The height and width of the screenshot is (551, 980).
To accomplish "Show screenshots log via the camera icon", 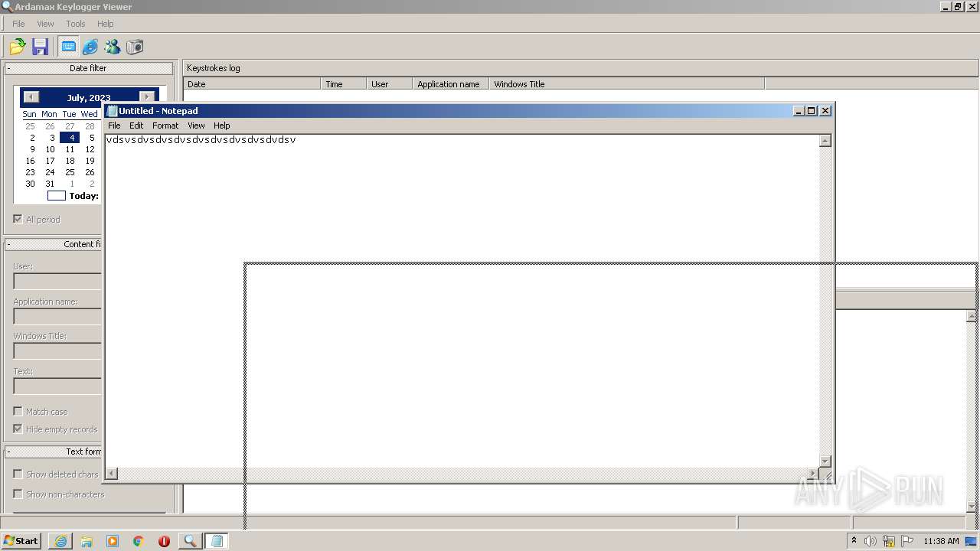I will [x=135, y=47].
